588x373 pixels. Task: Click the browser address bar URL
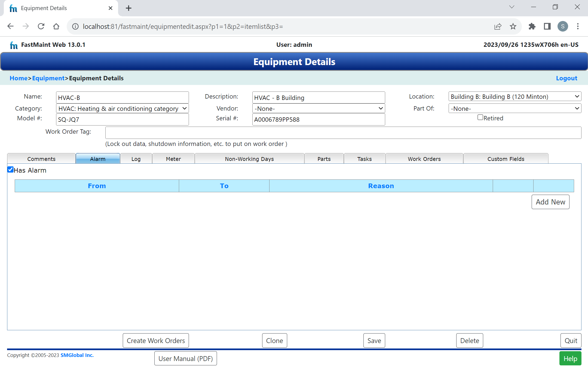(x=183, y=26)
